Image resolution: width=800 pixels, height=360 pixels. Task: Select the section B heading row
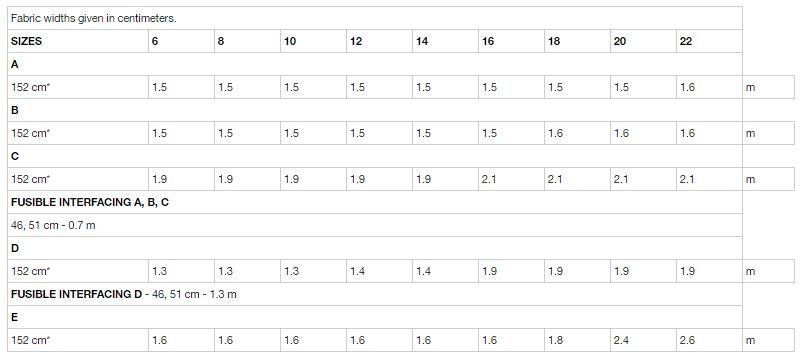(x=375, y=110)
